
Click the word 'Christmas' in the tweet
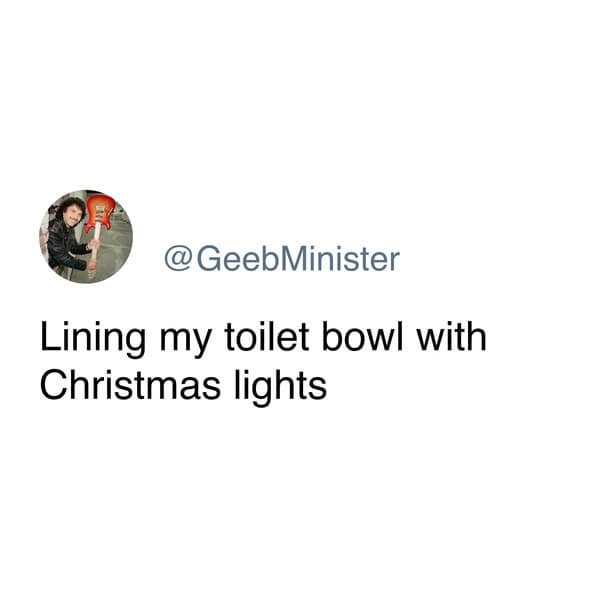coord(130,384)
